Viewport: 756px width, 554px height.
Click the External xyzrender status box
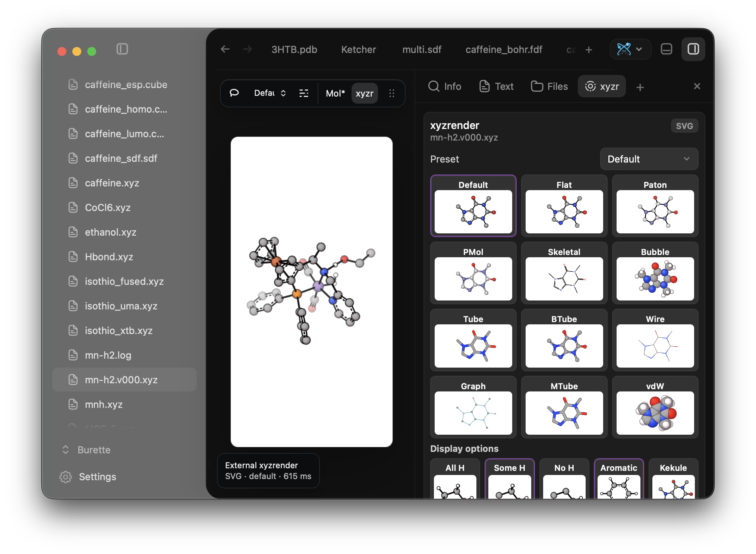[x=268, y=471]
